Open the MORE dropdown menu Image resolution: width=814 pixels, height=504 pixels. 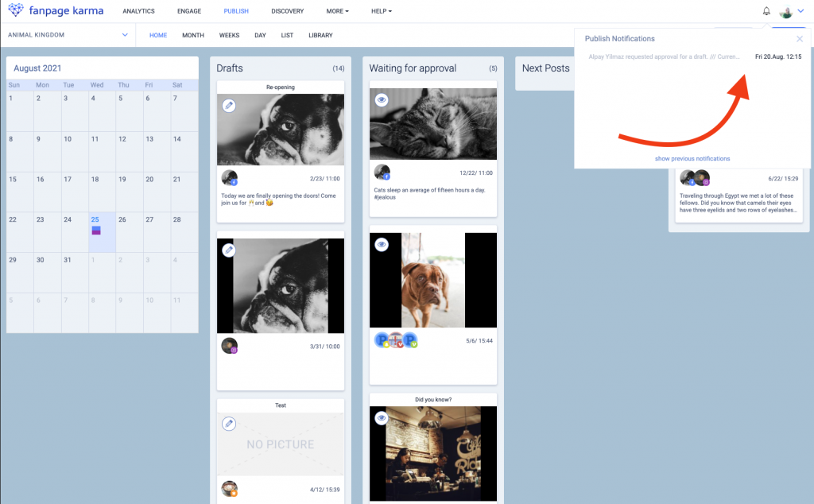[337, 11]
